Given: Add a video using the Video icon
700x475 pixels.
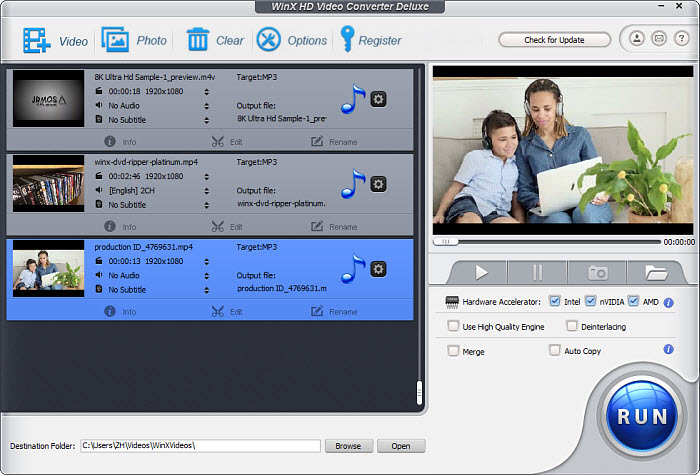Looking at the screenshot, I should [37, 40].
